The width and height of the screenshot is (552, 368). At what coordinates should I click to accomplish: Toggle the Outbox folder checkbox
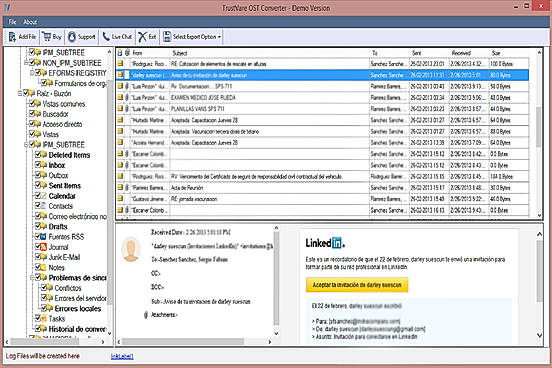(38, 175)
